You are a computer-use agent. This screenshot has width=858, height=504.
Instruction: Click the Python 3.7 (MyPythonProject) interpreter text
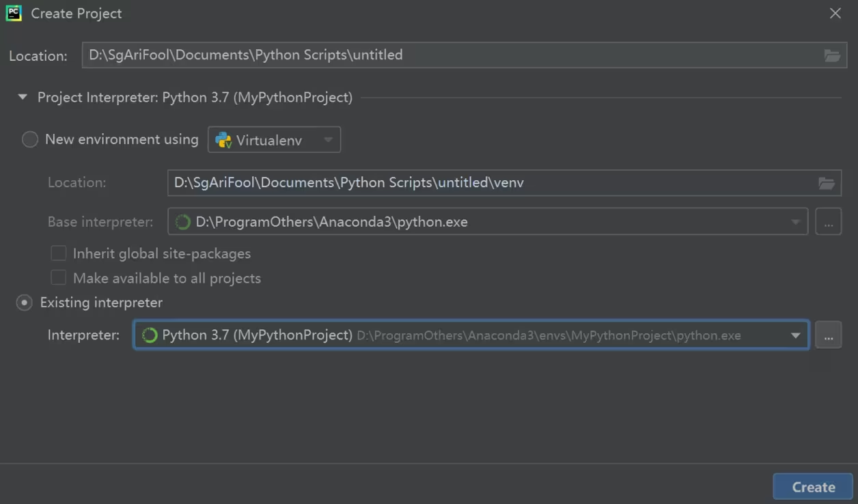[258, 335]
